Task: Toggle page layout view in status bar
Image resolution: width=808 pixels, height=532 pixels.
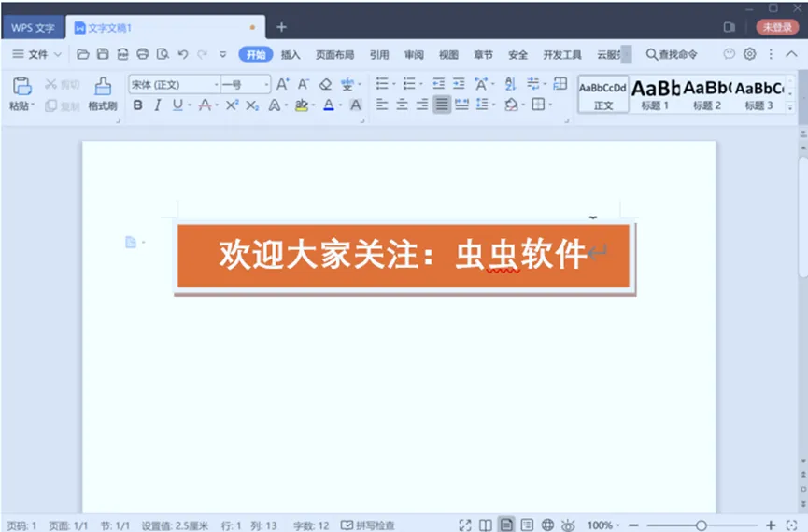Action: 506,525
